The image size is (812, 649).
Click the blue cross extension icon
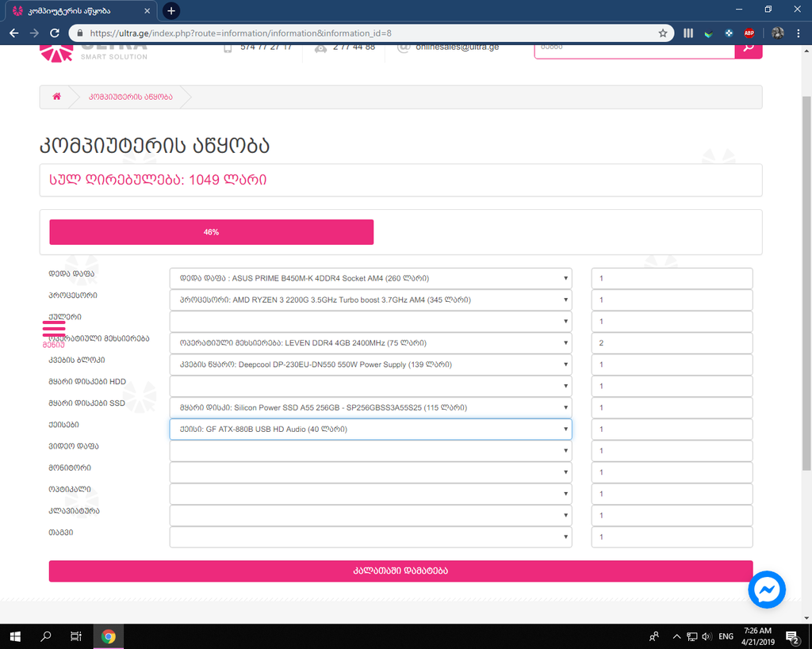coord(729,33)
